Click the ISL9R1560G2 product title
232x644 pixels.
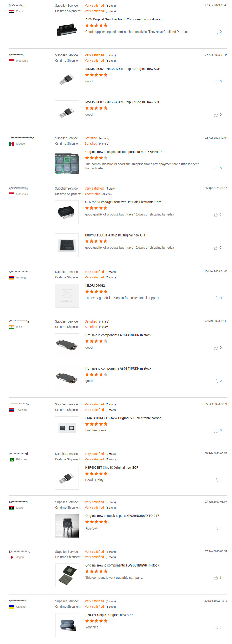(x=95, y=286)
